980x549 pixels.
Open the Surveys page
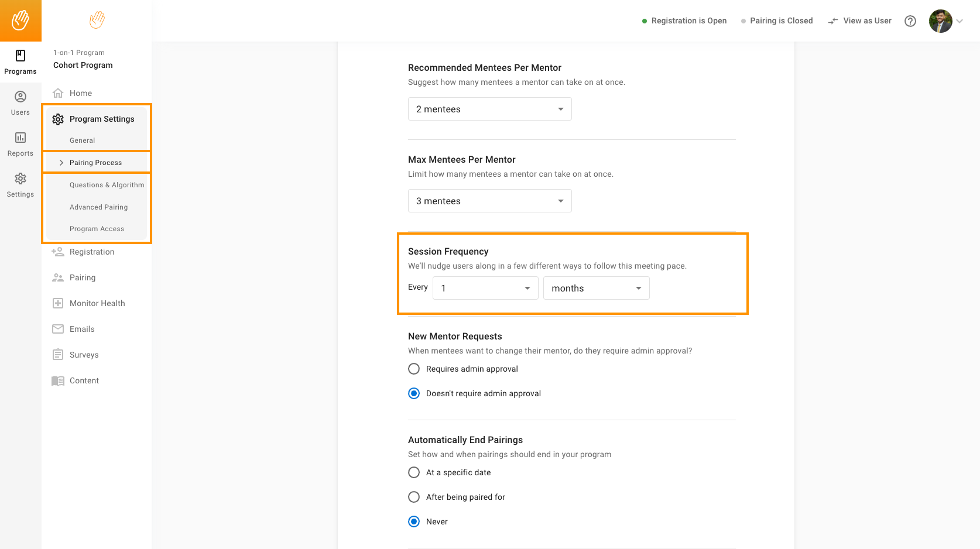coord(84,355)
